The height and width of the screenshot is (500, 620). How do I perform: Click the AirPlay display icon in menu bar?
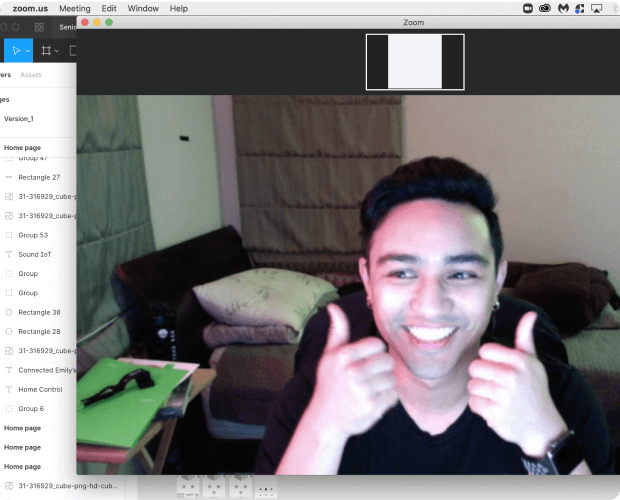[x=596, y=8]
